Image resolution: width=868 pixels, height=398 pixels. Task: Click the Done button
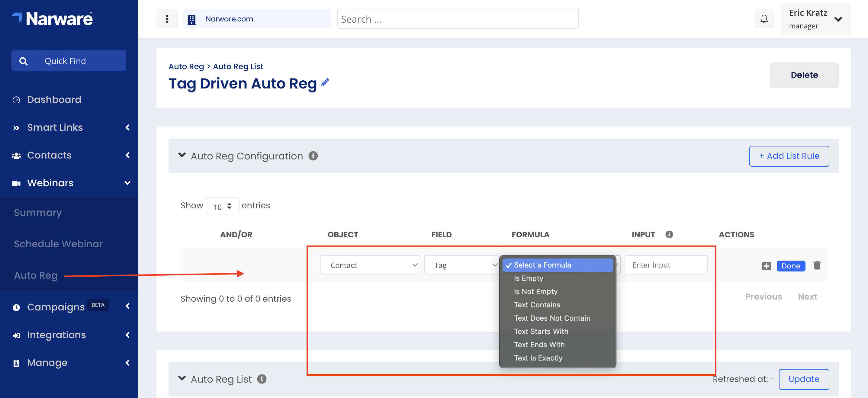pyautogui.click(x=790, y=266)
